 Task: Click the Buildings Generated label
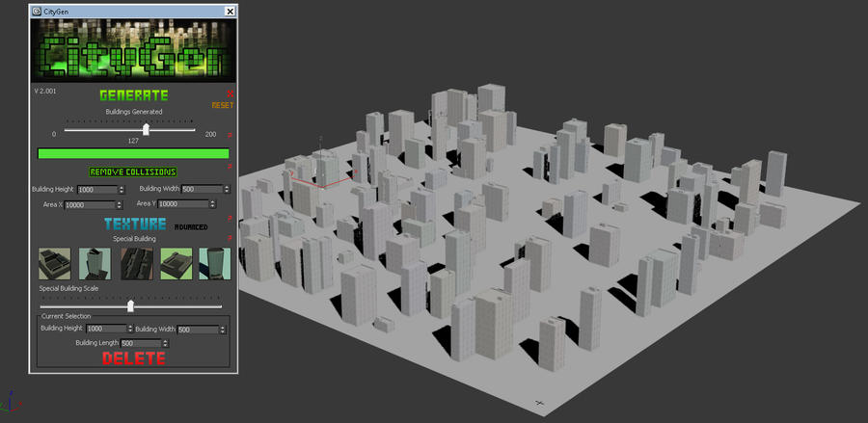(x=134, y=111)
